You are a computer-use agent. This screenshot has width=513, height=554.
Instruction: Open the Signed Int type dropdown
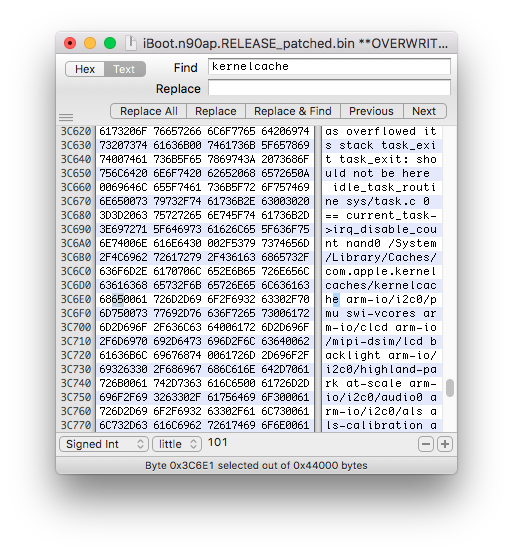pyautogui.click(x=104, y=444)
